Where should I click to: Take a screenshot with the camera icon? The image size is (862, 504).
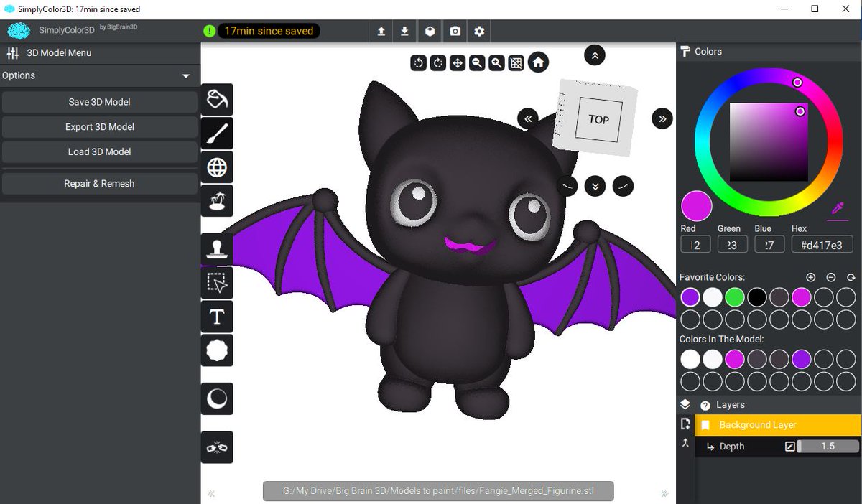[455, 32]
